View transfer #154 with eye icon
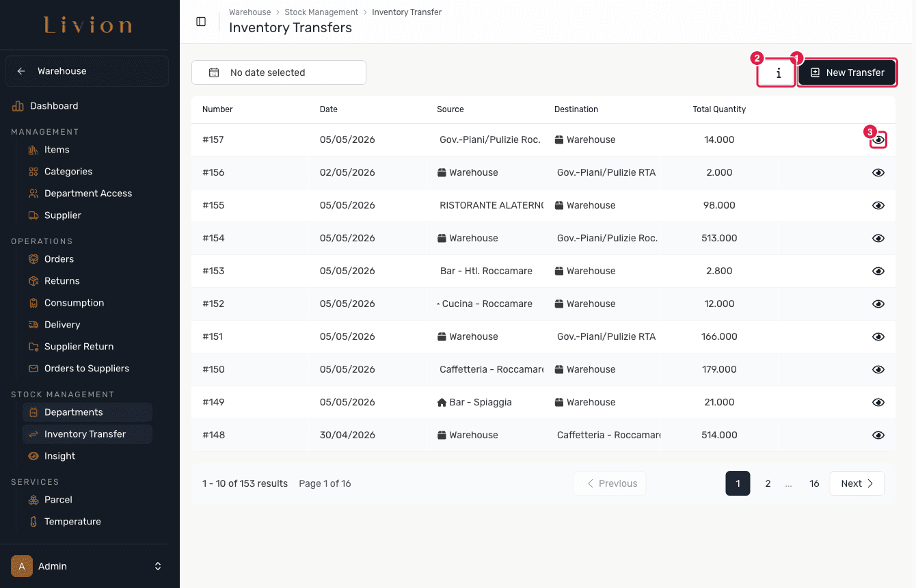 click(878, 238)
